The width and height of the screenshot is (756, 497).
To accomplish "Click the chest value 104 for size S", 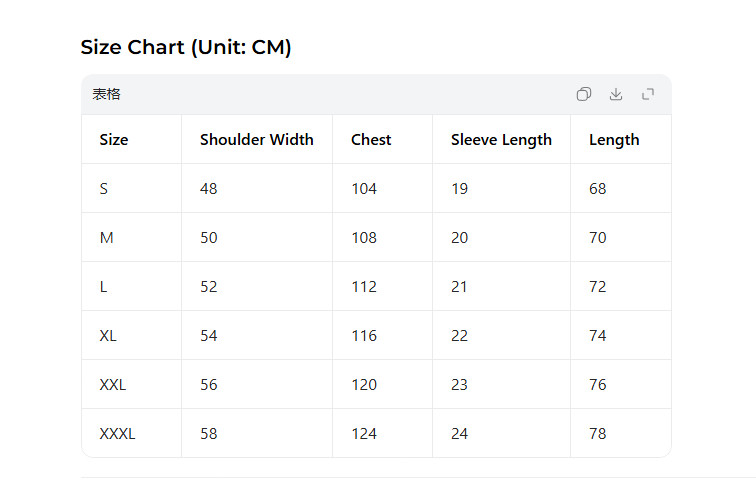I will (x=364, y=188).
